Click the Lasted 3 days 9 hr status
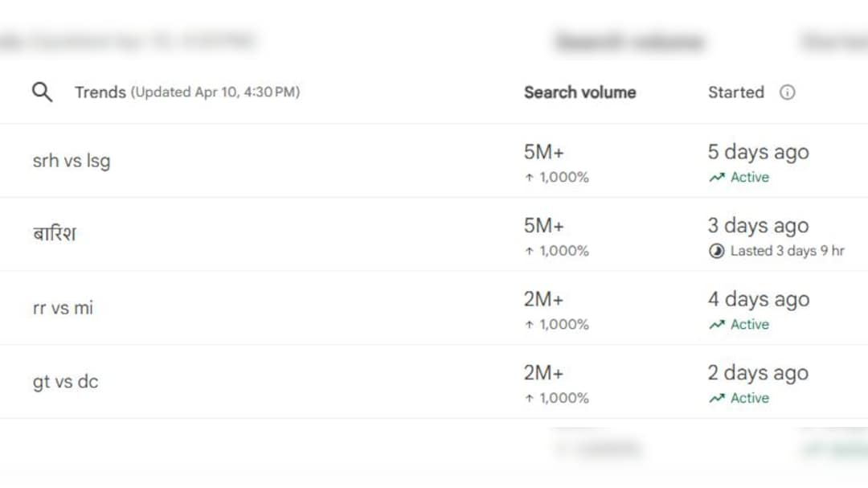The image size is (868, 488). 787,251
